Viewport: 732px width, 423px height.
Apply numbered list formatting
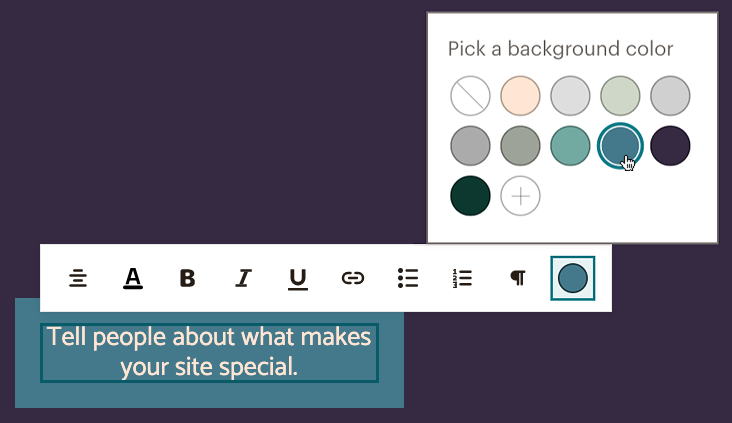(x=462, y=278)
